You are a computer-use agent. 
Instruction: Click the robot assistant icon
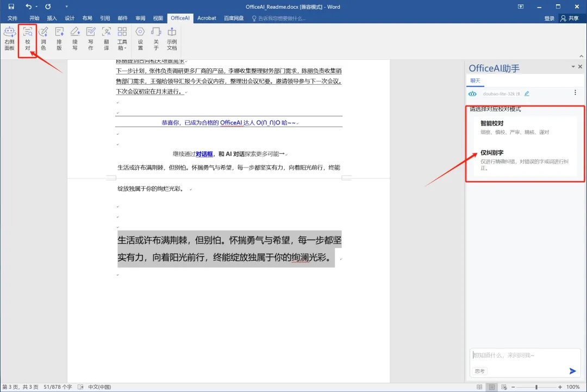[473, 94]
